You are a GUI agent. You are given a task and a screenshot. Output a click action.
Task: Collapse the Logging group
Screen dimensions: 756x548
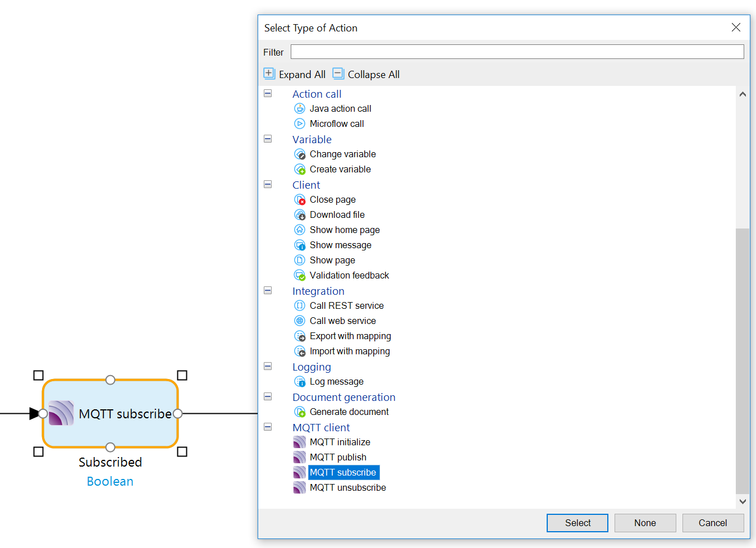point(268,366)
